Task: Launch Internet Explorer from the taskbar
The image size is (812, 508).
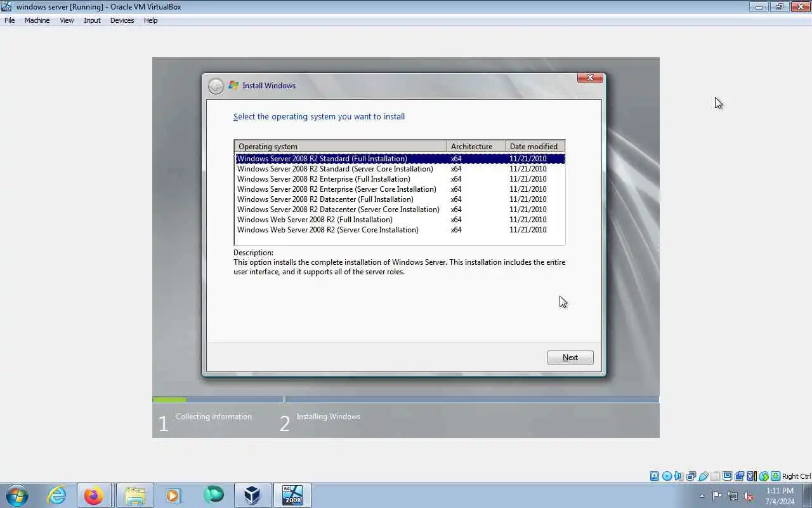Action: 56,495
